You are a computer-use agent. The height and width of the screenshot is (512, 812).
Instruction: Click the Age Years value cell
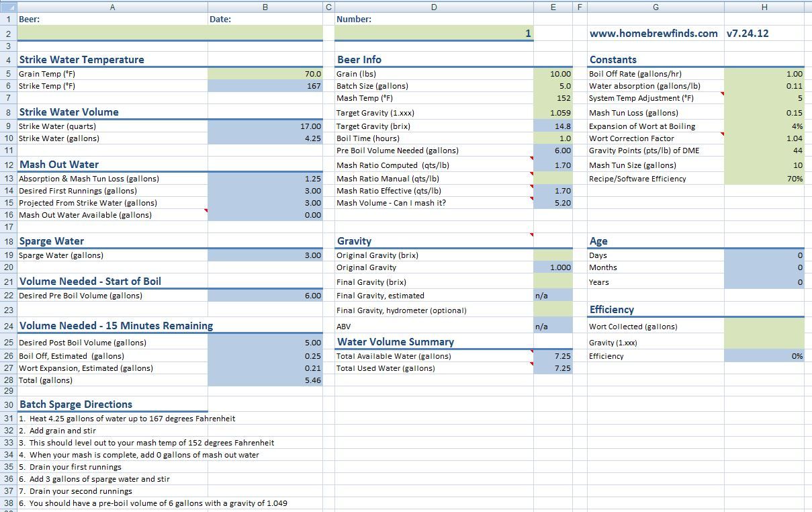tap(764, 282)
